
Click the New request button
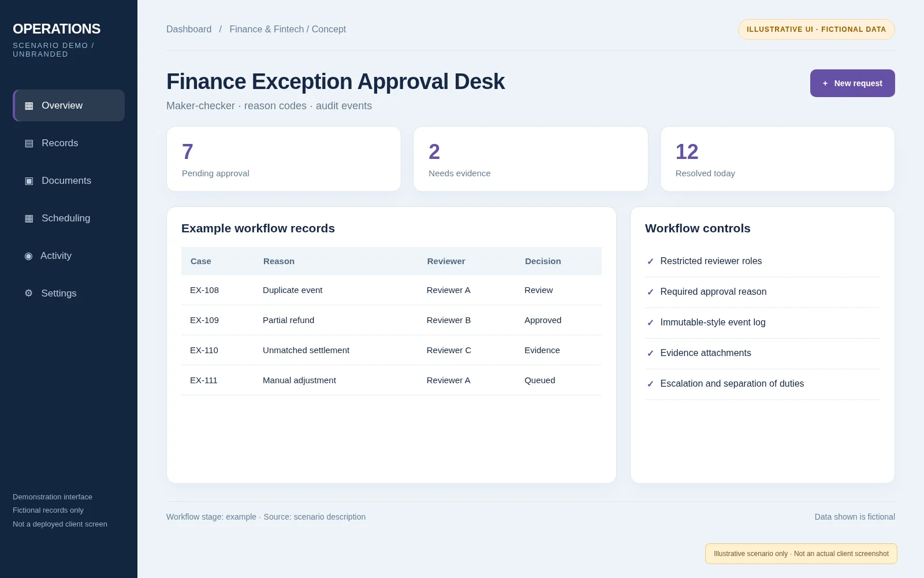point(852,83)
